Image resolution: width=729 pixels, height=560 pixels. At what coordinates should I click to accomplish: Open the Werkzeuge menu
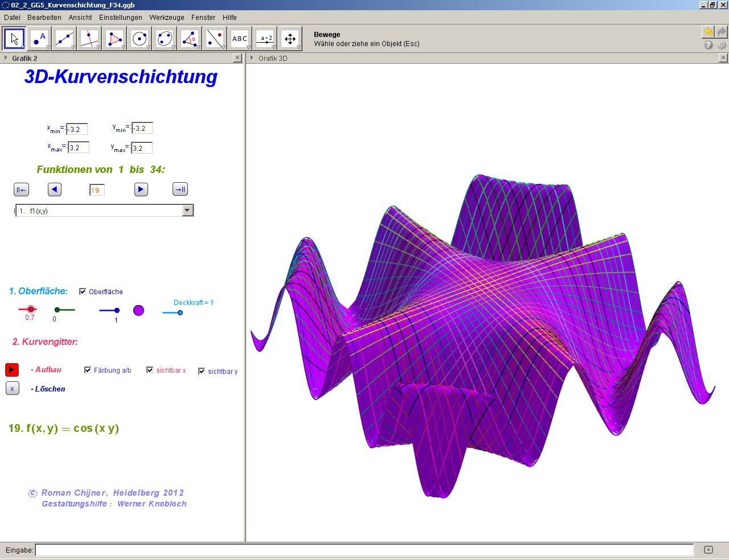166,18
